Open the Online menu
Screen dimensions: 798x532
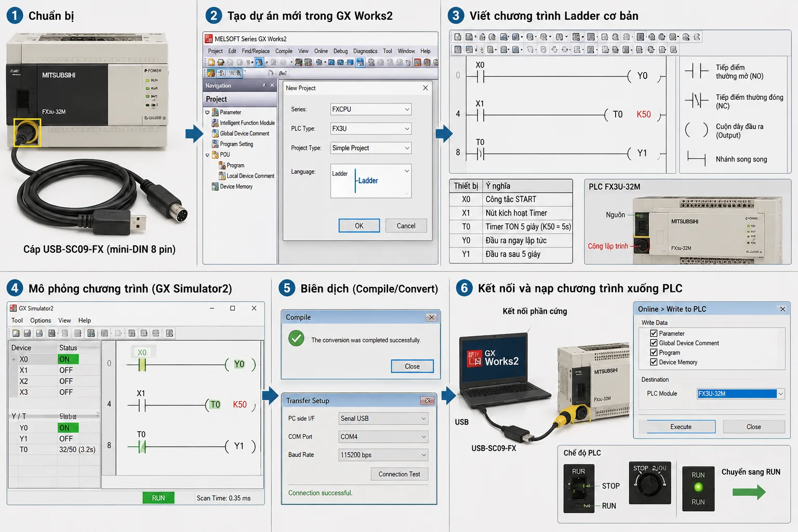321,51
